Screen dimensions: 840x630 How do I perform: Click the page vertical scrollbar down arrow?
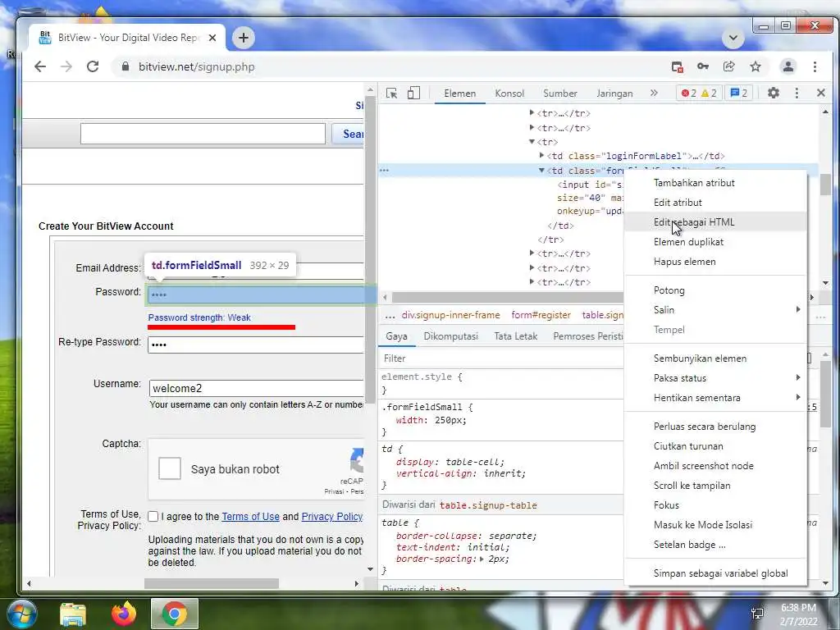370,569
